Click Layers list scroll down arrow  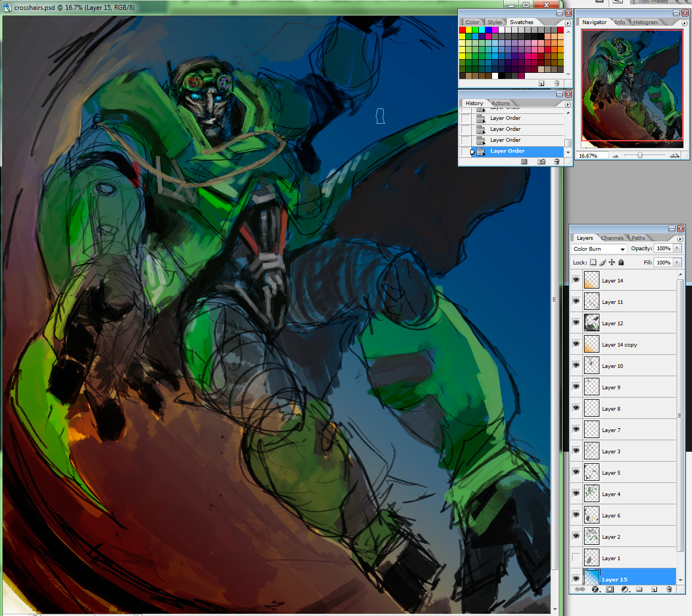pos(680,580)
